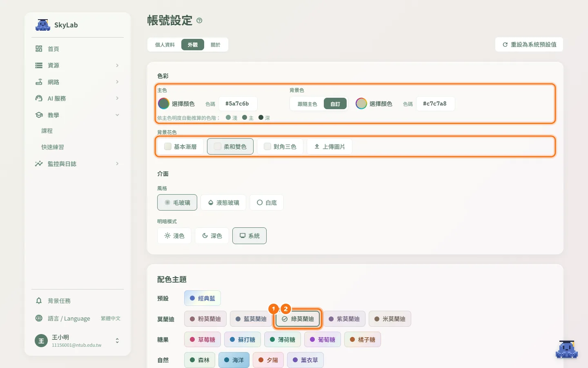Set background color to 跟隨主色
Screen dimensions: 588x368
coord(307,104)
